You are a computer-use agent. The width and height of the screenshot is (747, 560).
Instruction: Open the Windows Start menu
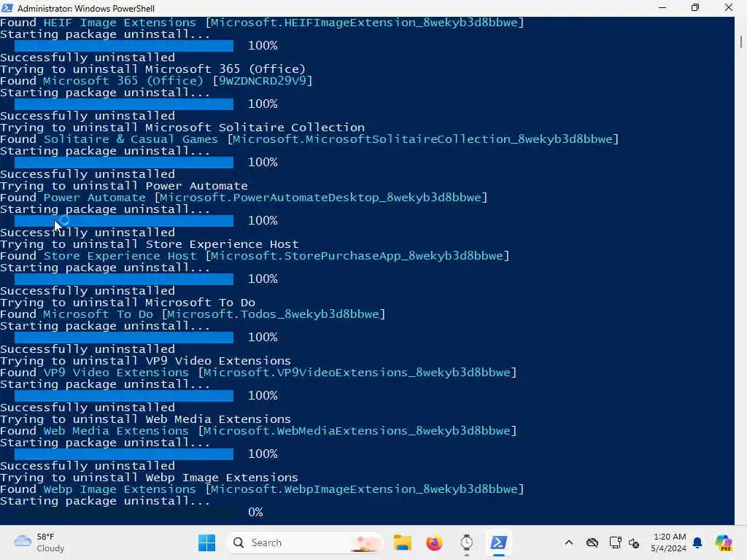pyautogui.click(x=206, y=542)
